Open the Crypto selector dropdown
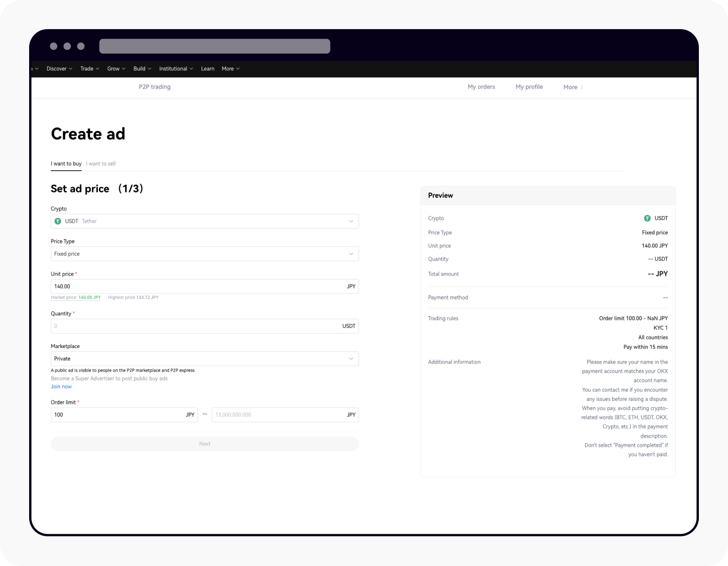Screen dimensions: 728x566 click(351, 221)
